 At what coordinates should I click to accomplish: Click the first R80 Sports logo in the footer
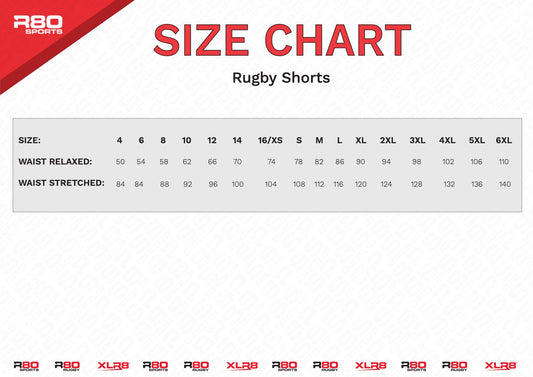click(x=26, y=366)
